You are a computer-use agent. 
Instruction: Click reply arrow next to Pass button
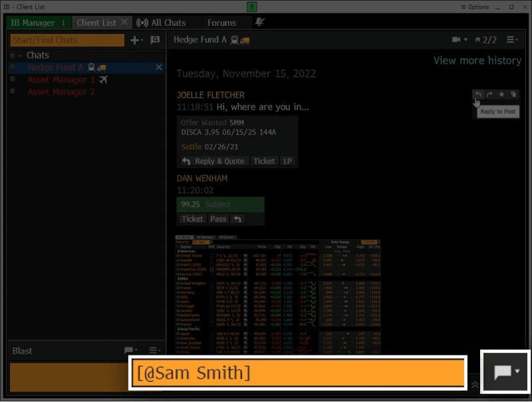(237, 219)
